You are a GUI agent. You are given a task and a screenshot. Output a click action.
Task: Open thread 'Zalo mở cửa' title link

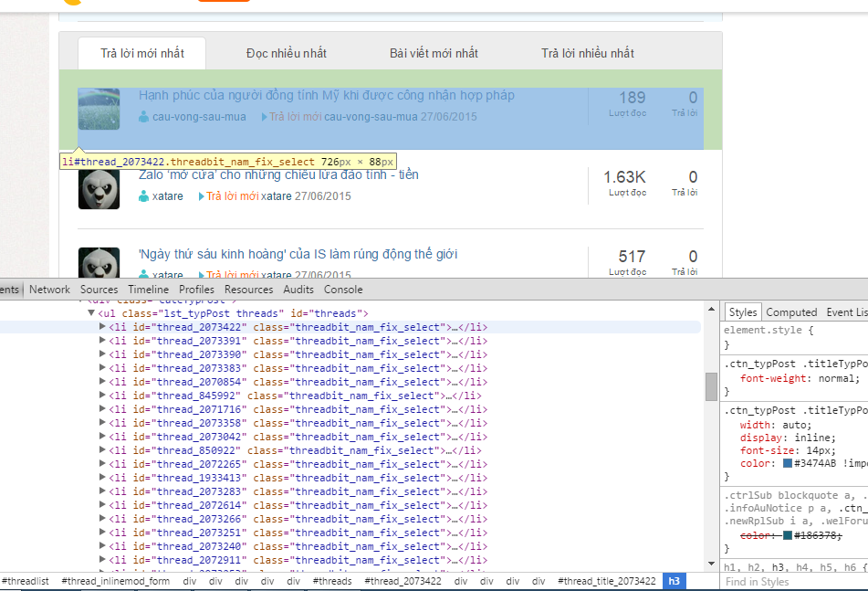[x=278, y=174]
